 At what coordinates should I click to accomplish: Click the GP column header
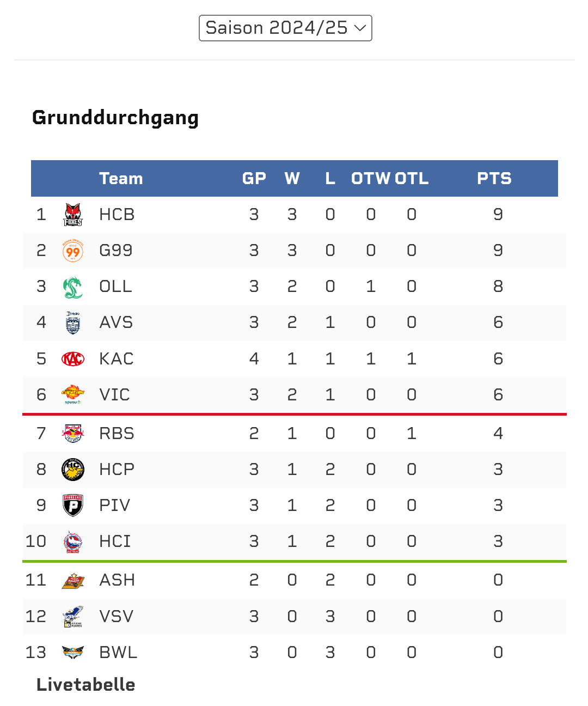[254, 179]
